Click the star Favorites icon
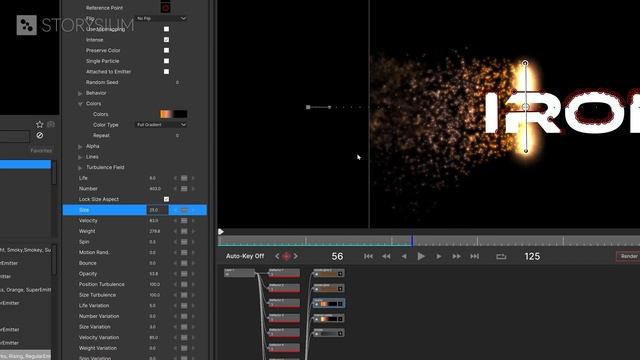The height and width of the screenshot is (360, 640). click(x=40, y=124)
